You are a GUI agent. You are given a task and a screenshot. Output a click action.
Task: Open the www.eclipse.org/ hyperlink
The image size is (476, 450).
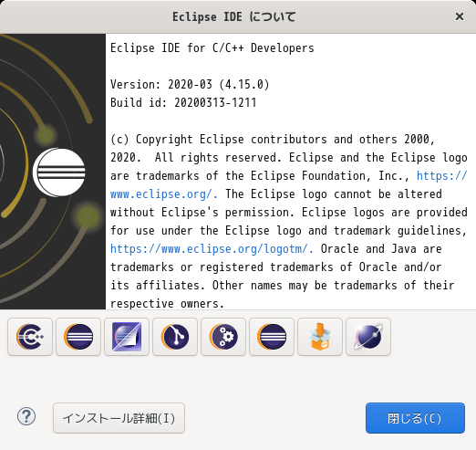pyautogui.click(x=164, y=194)
